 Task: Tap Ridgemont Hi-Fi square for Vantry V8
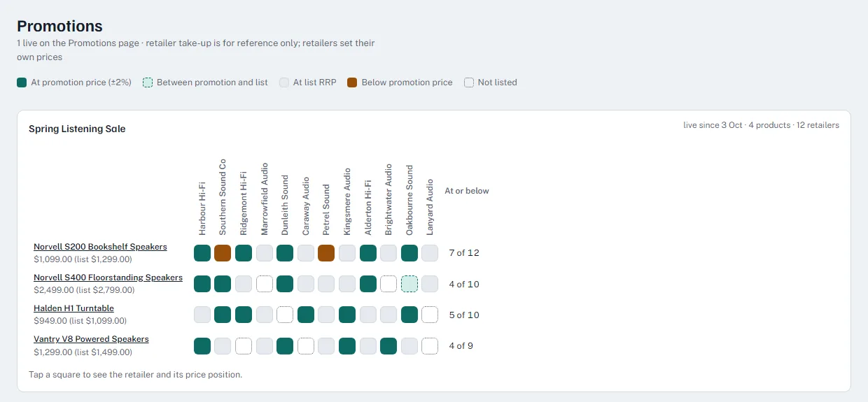click(x=244, y=345)
